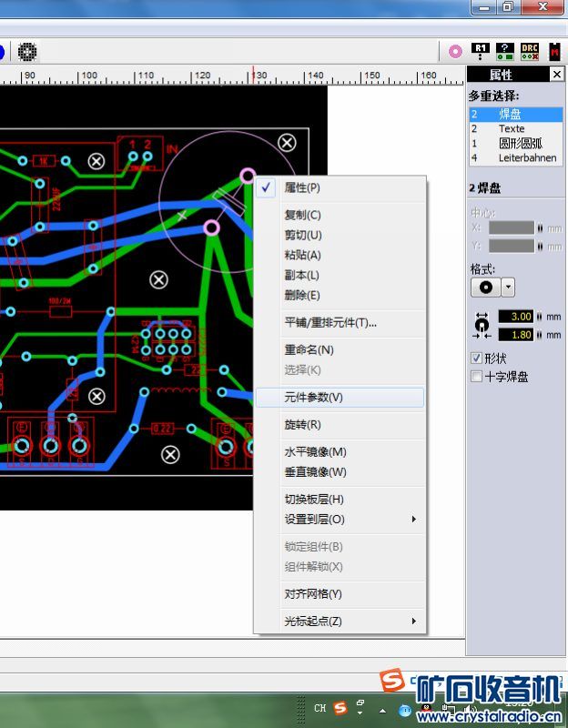The width and height of the screenshot is (568, 728).
Task: Click the pink pad ring toolbar icon
Action: 456,52
